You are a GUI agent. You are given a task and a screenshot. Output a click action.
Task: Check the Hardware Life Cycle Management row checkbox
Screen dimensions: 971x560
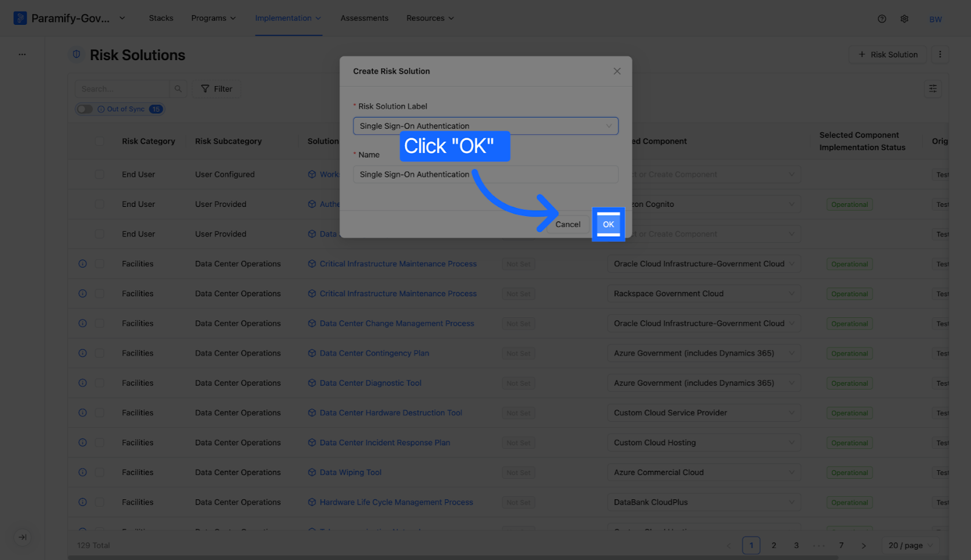pos(100,502)
